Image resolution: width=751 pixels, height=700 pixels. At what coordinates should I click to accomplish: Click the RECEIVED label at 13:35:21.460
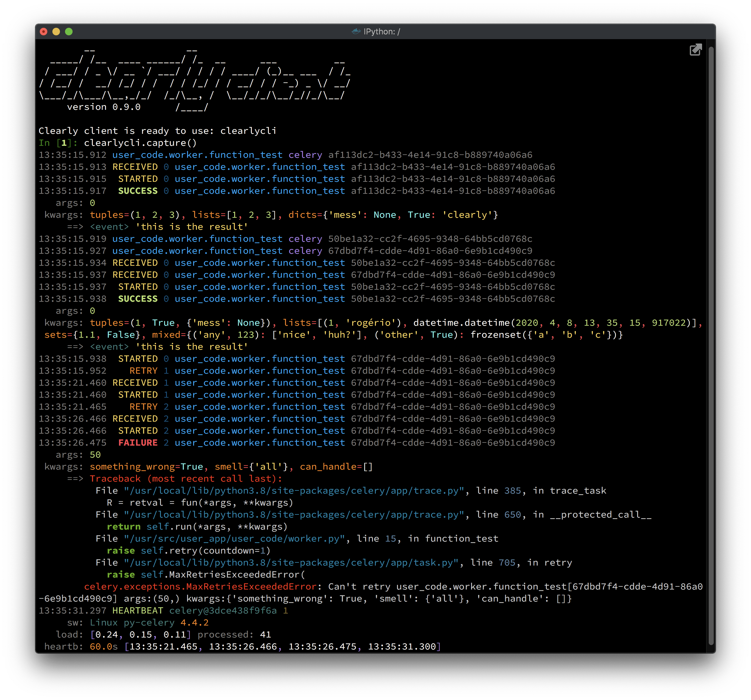(x=135, y=383)
